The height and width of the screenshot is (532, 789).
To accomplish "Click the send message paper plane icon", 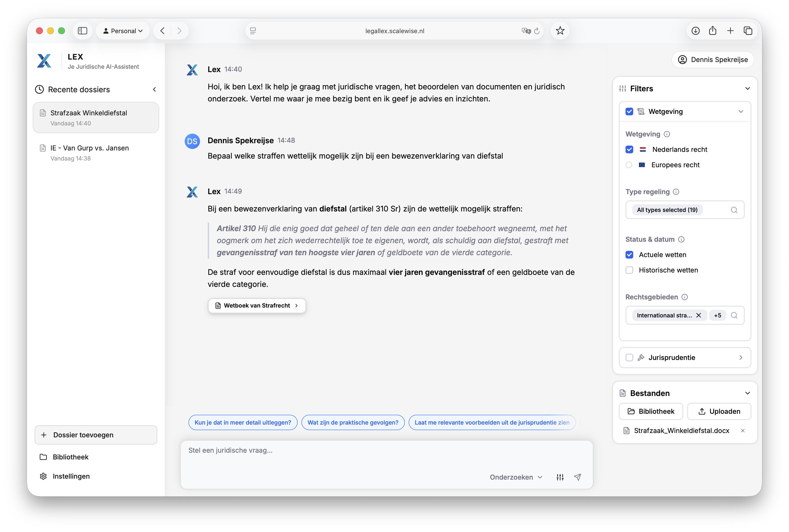I will [x=577, y=477].
